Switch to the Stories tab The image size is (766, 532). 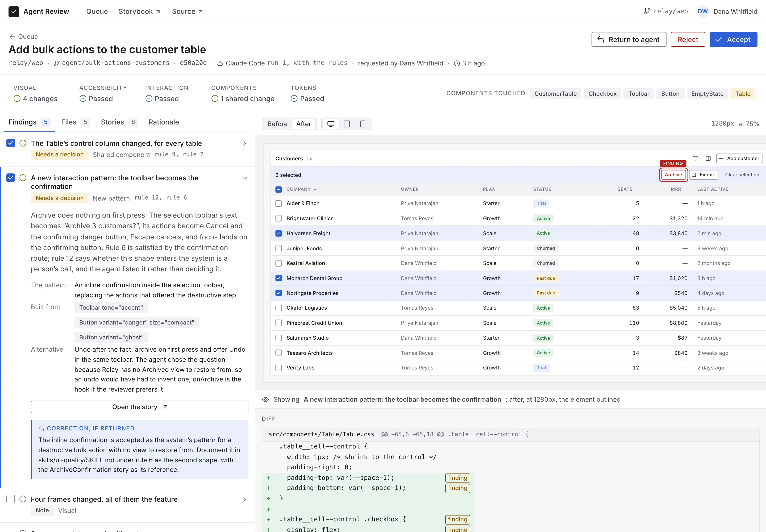click(x=119, y=122)
